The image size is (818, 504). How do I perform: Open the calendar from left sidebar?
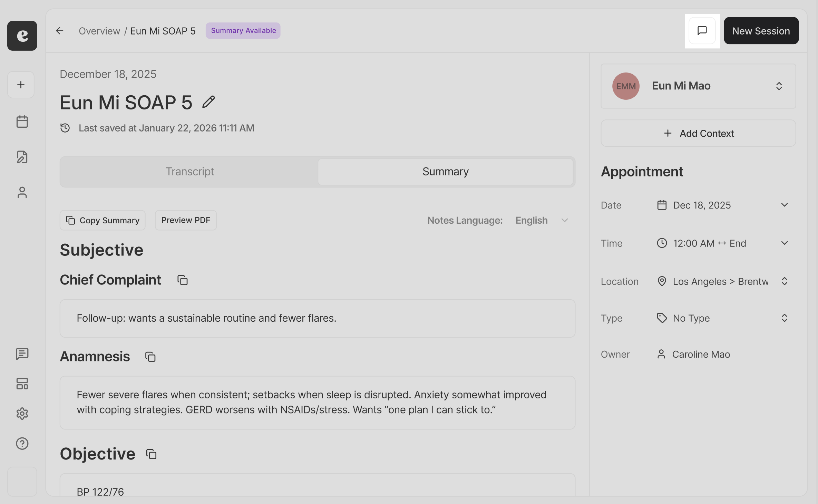(22, 122)
